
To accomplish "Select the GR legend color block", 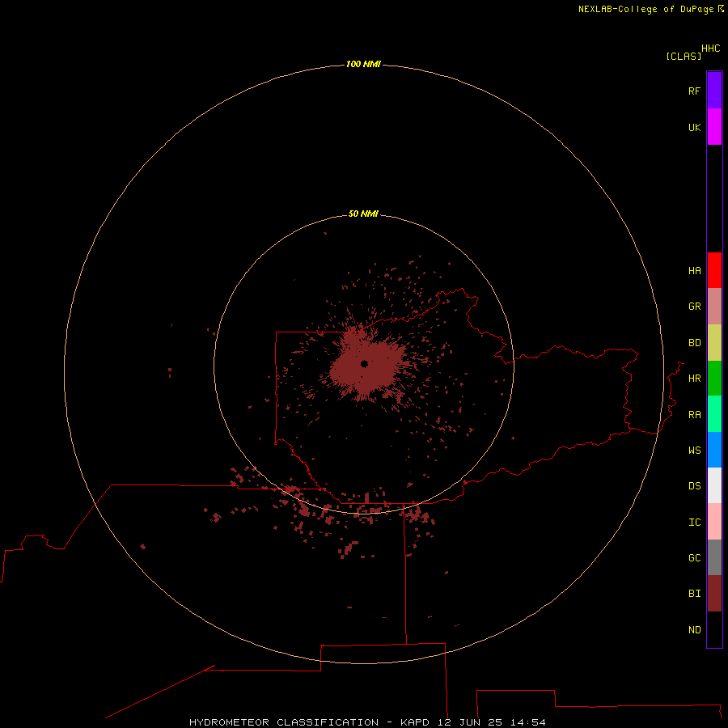I will (714, 307).
